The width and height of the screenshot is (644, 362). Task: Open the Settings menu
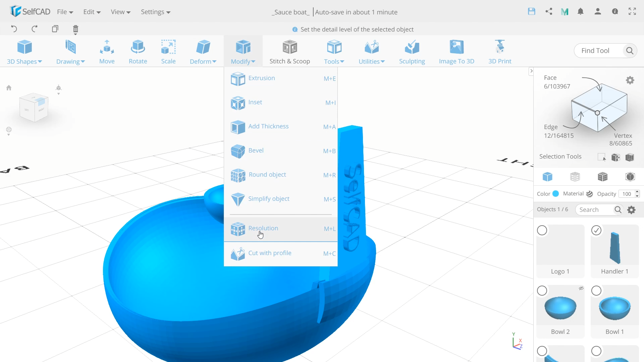pos(156,12)
